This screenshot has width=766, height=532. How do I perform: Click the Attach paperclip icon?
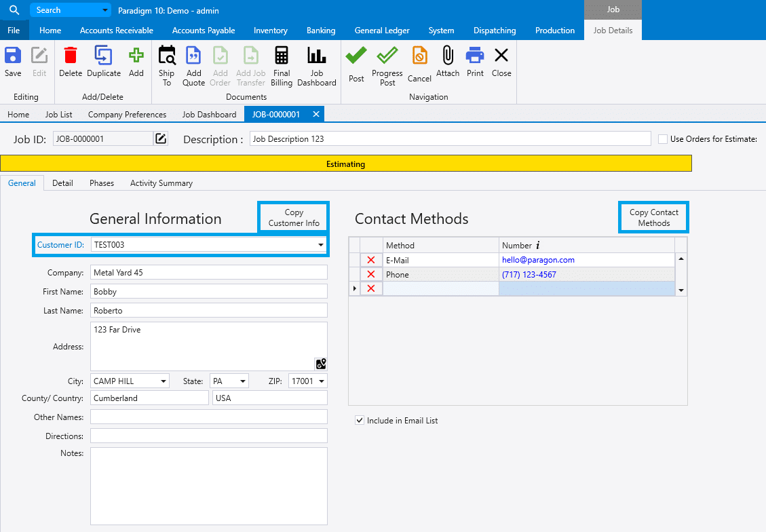[x=448, y=56]
